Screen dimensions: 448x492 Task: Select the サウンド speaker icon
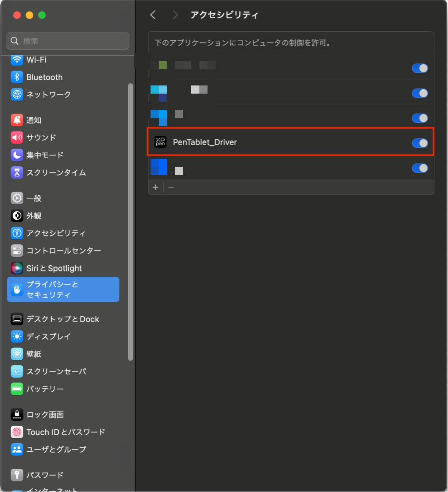coord(17,138)
